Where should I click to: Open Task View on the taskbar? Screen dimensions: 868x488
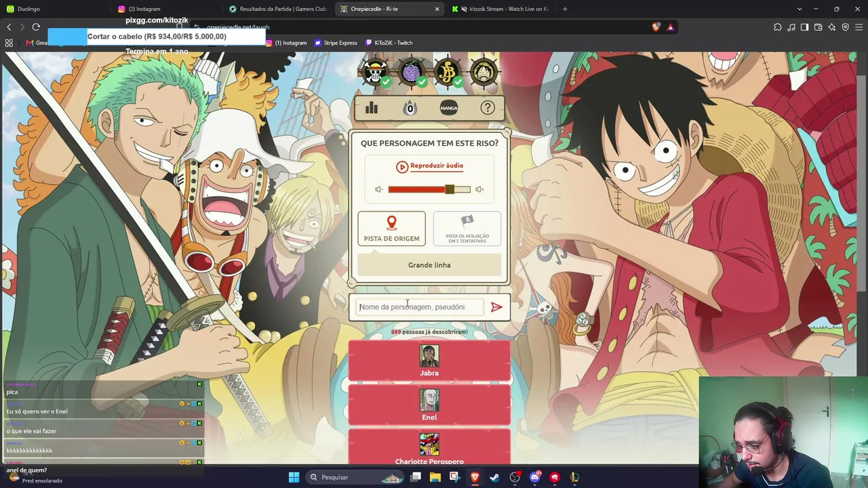pos(416,477)
